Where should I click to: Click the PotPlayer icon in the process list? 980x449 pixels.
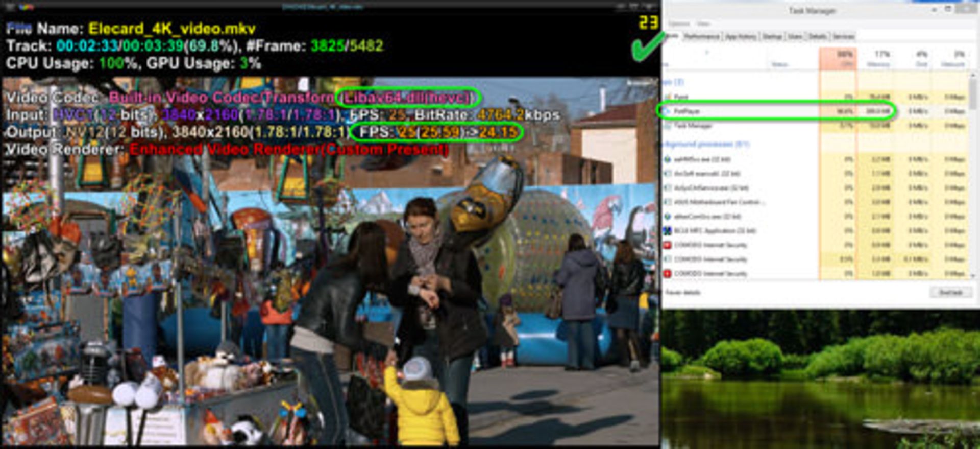pyautogui.click(x=667, y=111)
